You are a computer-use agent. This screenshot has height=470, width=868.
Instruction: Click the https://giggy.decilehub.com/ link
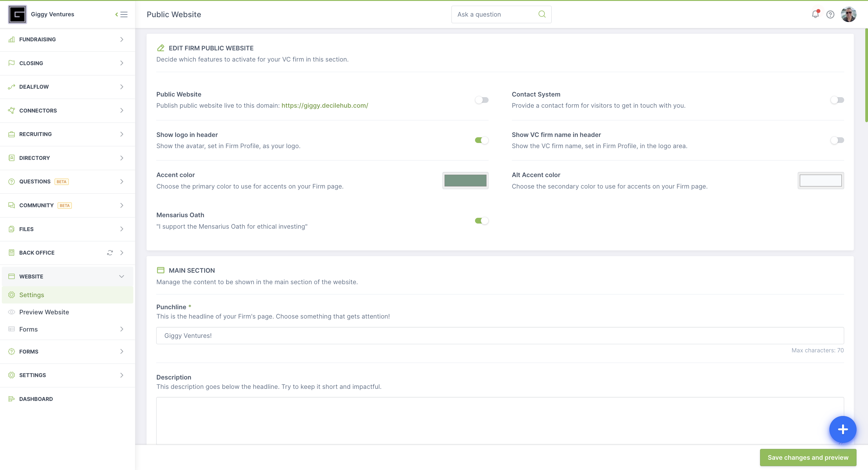click(x=325, y=105)
